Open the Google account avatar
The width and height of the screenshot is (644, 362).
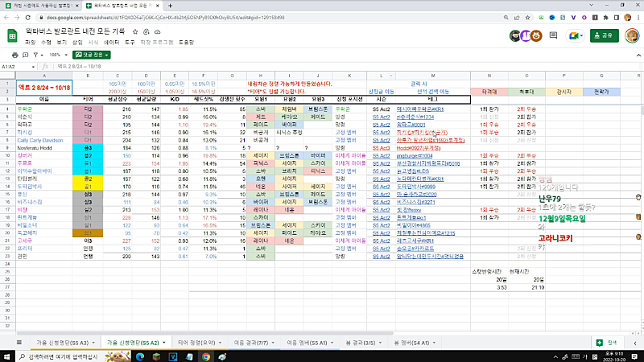pyautogui.click(x=630, y=35)
